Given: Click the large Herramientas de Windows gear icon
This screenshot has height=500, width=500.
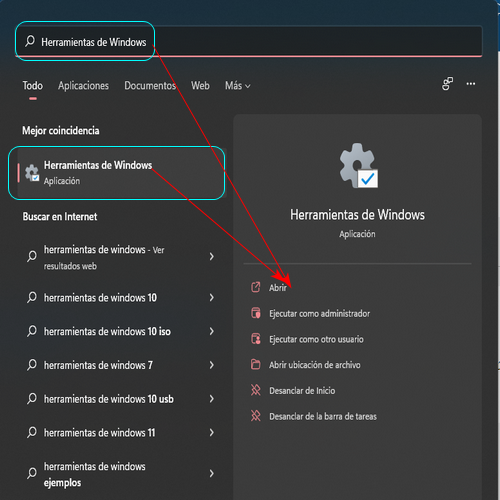Looking at the screenshot, I should pos(359,166).
